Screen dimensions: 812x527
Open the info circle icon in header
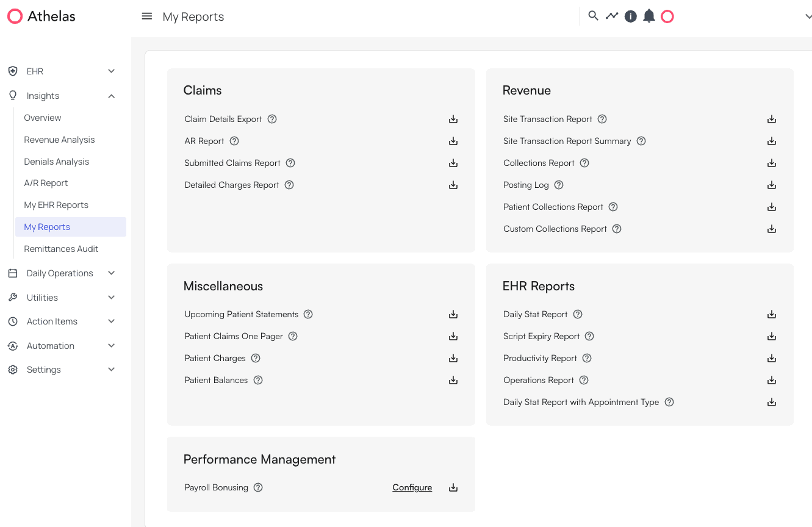[x=631, y=16]
